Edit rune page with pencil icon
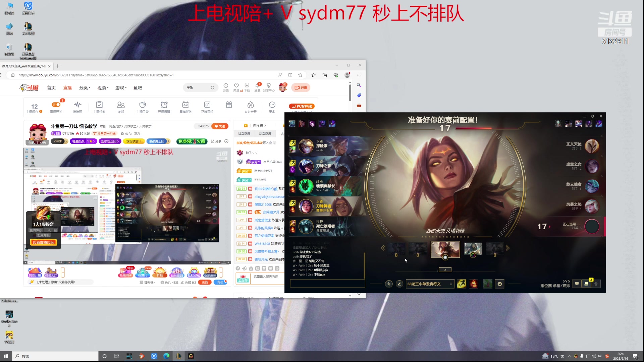The width and height of the screenshot is (644, 362). 399,284
